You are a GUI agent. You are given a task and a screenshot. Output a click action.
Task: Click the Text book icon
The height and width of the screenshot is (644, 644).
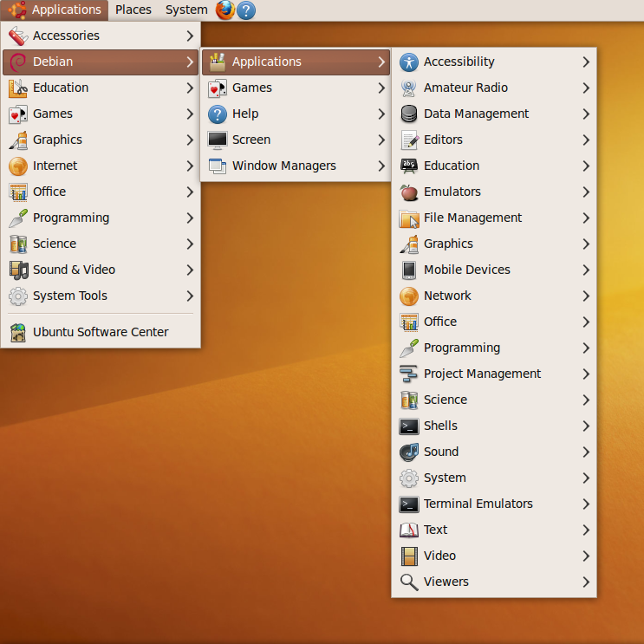coord(408,530)
